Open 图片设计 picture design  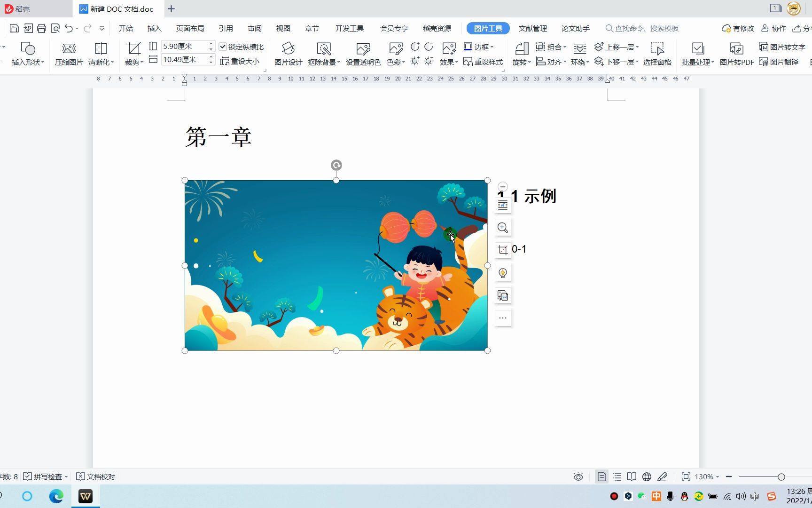(288, 54)
